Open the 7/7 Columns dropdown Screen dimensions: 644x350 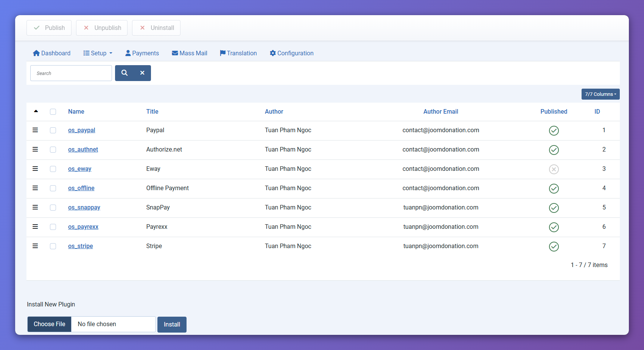[x=600, y=94]
